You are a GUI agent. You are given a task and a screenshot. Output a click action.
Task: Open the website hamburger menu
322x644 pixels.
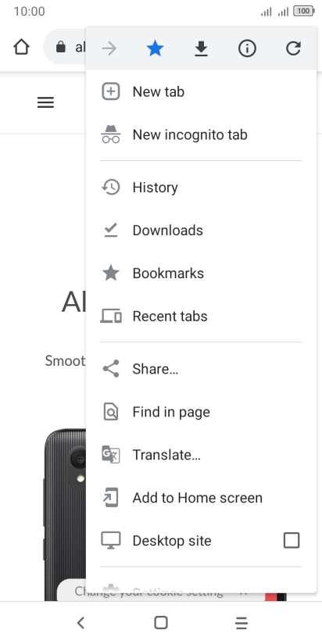click(x=45, y=102)
